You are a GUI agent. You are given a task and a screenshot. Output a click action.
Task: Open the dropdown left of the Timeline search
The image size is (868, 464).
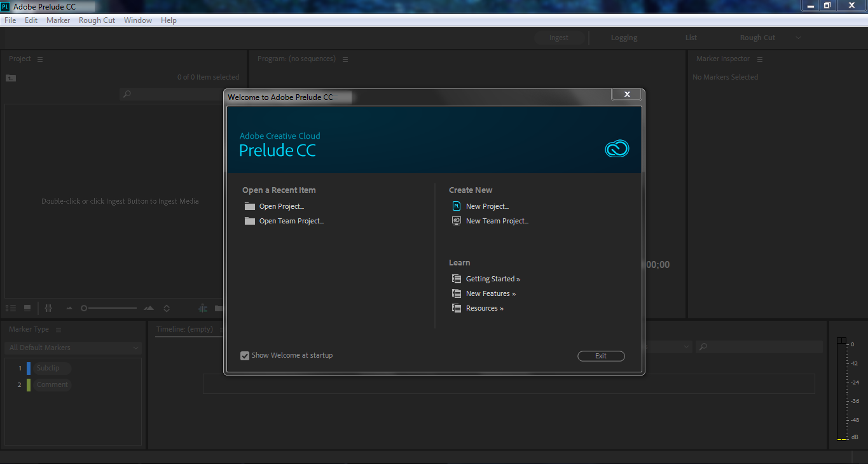[668, 347]
